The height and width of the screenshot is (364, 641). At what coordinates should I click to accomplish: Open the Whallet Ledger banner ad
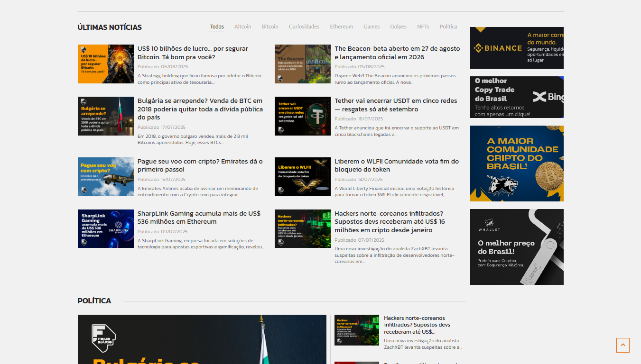(517, 246)
